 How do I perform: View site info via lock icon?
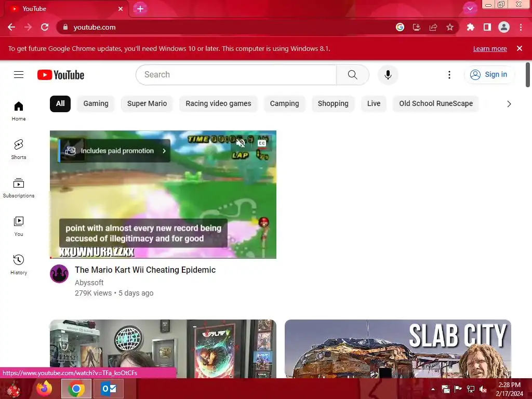65,27
